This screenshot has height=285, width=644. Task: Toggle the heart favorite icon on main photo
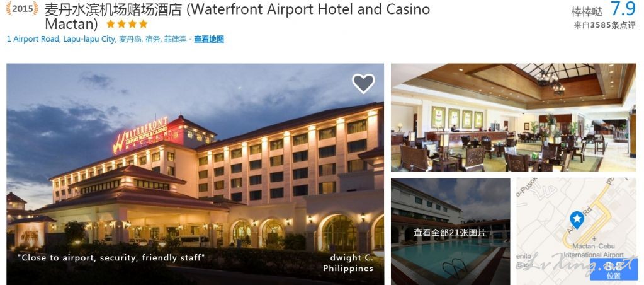click(363, 83)
